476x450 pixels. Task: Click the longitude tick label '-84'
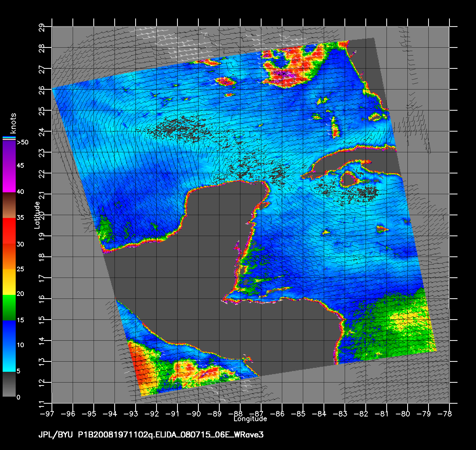319,414
